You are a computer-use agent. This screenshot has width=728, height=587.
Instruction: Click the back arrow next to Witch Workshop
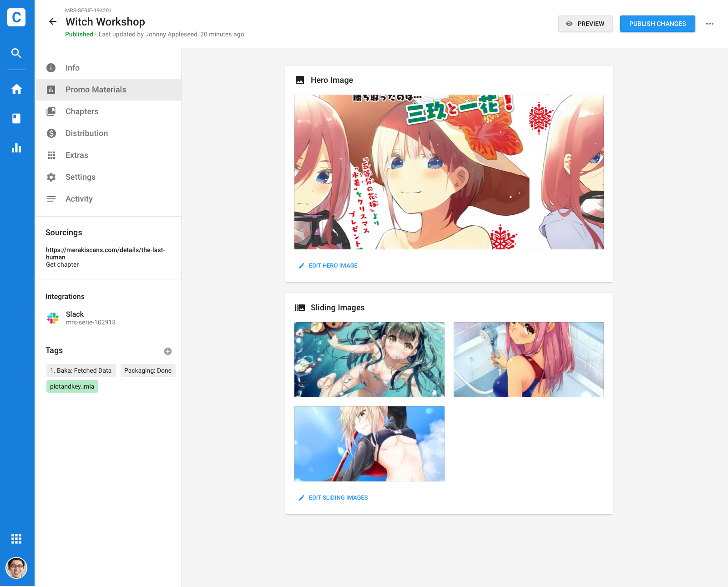pyautogui.click(x=53, y=22)
